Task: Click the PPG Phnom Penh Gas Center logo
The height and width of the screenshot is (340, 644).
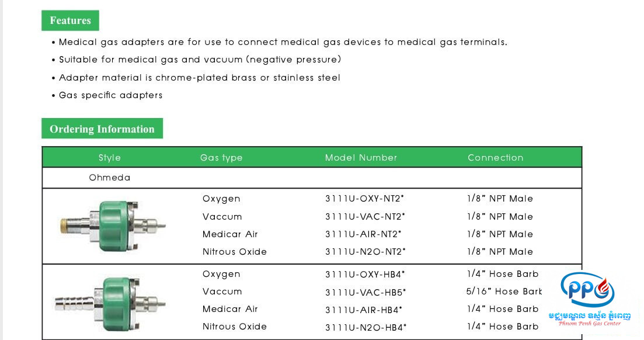Action: pos(590,299)
